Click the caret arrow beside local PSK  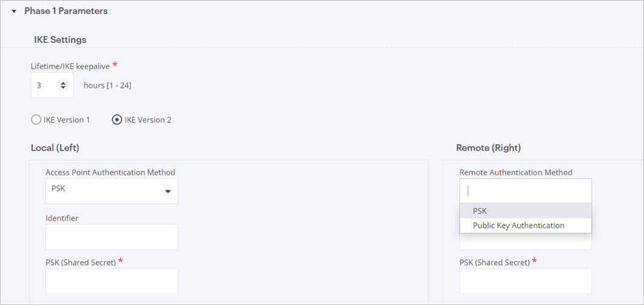pyautogui.click(x=168, y=192)
